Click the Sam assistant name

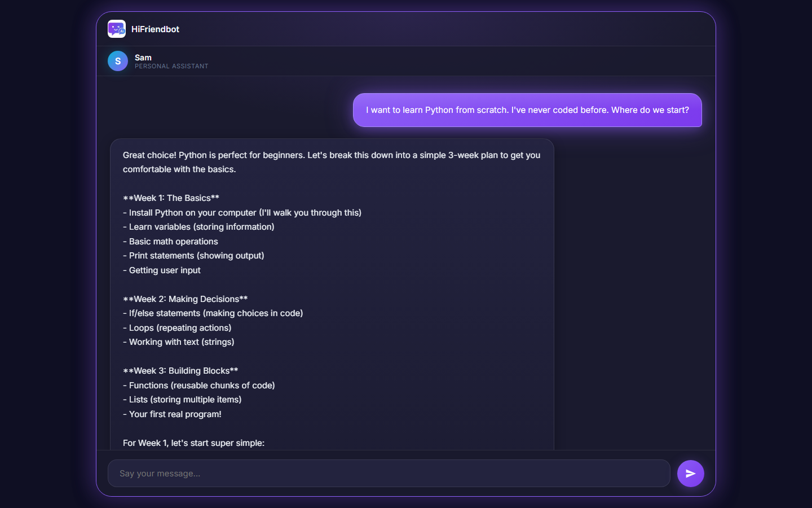143,58
